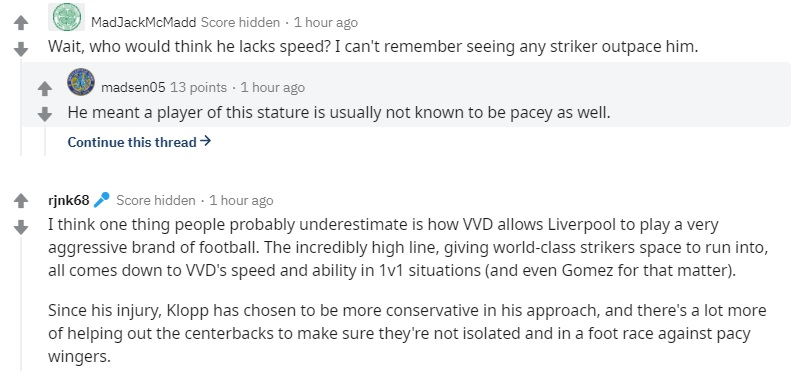Viewport: 799px width, 388px height.
Task: Upvote madsen05's reply
Action: click(x=45, y=89)
